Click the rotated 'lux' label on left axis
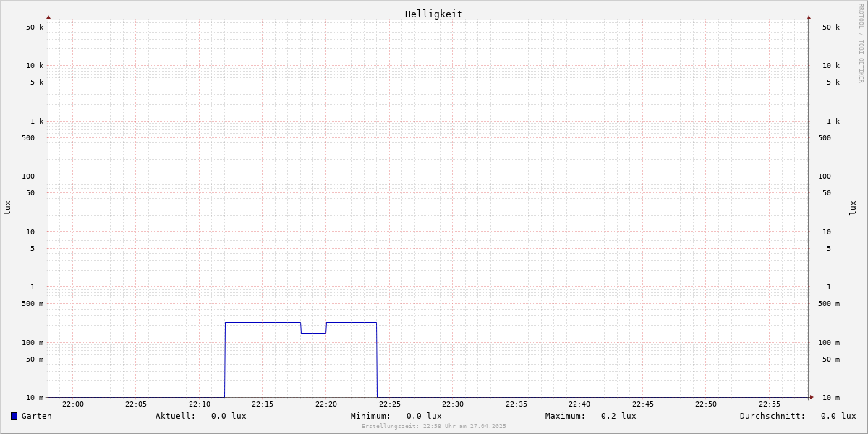Screen dimensions: 868x434 (x=7, y=208)
